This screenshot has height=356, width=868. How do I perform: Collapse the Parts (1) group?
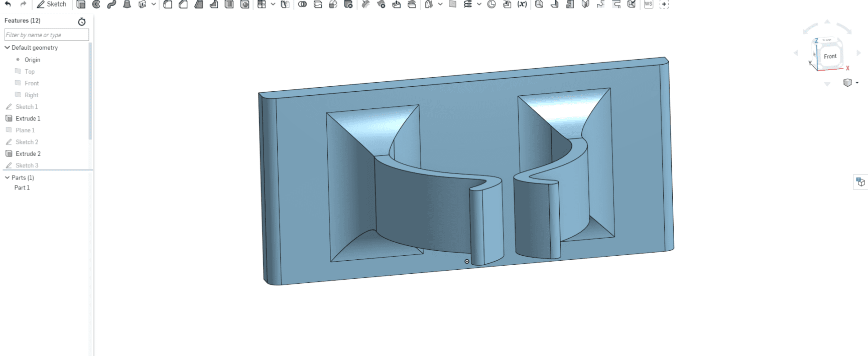tap(7, 177)
